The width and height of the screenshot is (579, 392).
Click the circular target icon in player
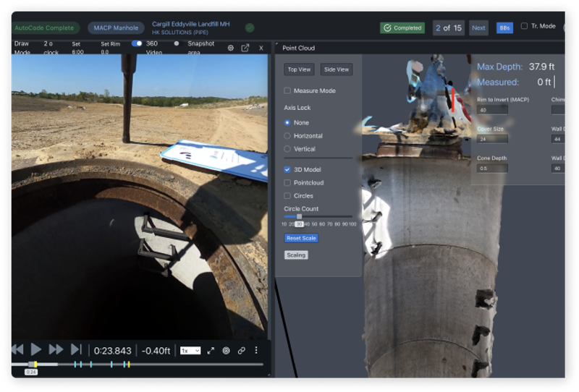click(x=226, y=351)
